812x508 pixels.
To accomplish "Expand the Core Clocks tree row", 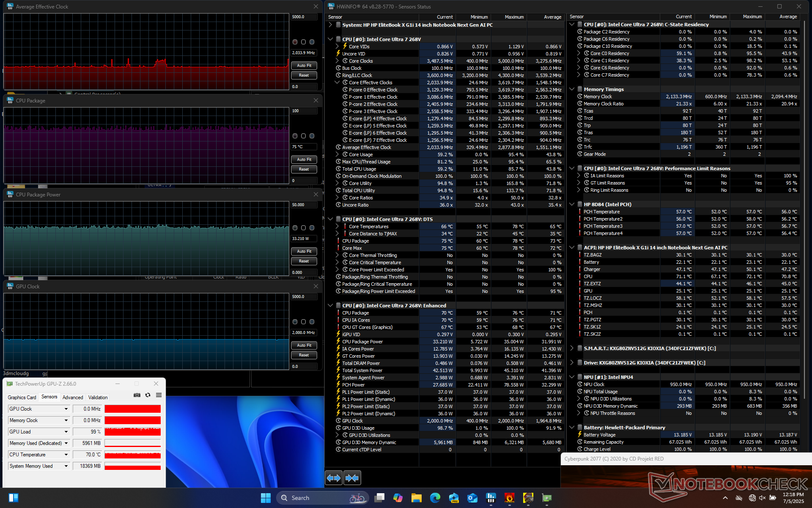I will [337, 61].
